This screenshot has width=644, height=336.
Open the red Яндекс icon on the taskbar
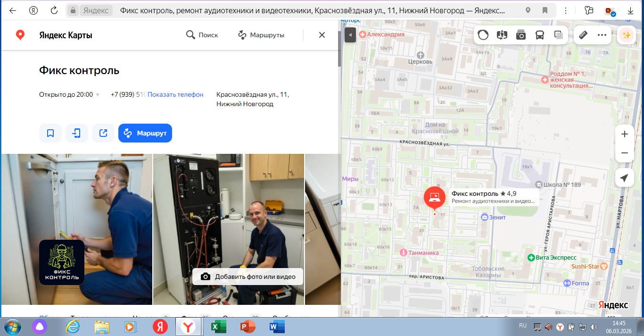tap(160, 326)
